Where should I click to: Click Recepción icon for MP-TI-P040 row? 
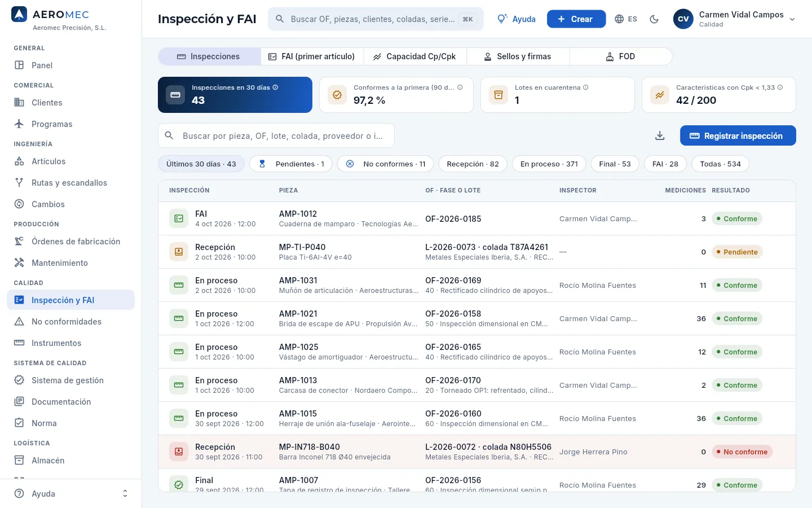coord(179,252)
